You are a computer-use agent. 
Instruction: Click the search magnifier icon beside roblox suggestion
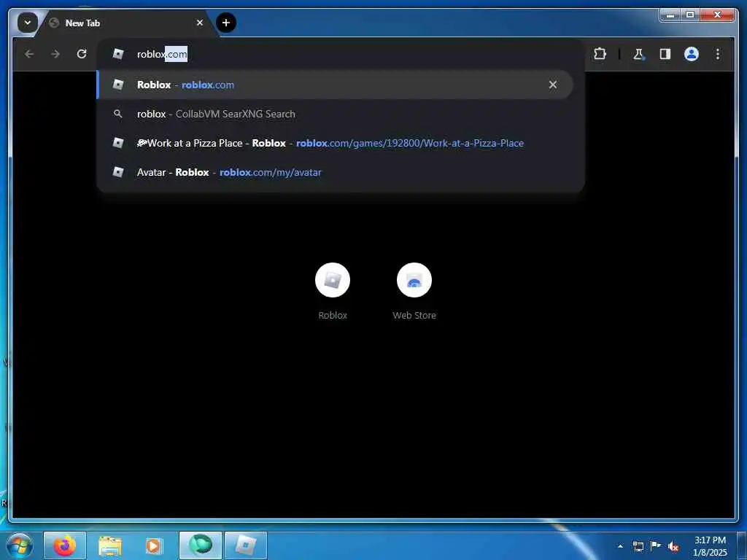(117, 114)
